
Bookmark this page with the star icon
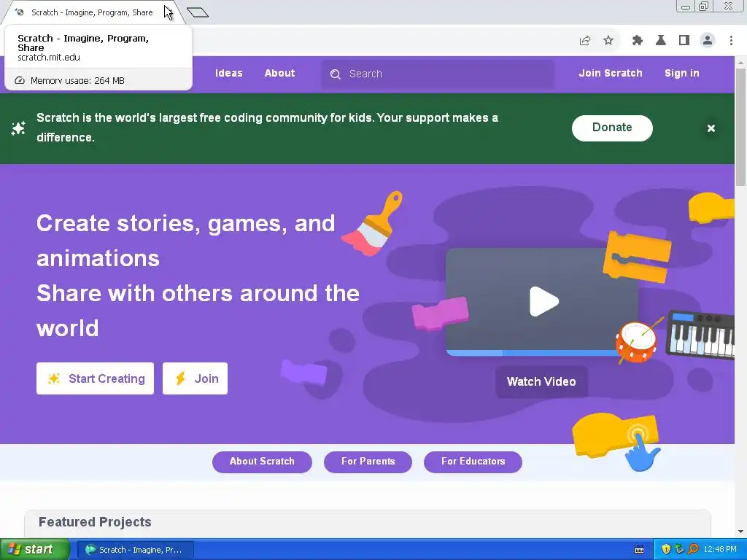[x=608, y=41]
